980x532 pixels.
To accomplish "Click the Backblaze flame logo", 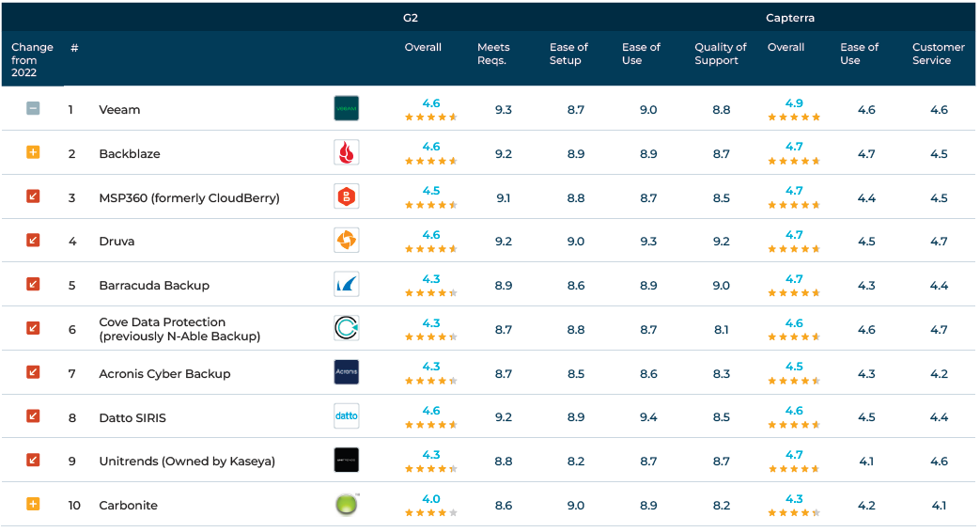I will (346, 153).
